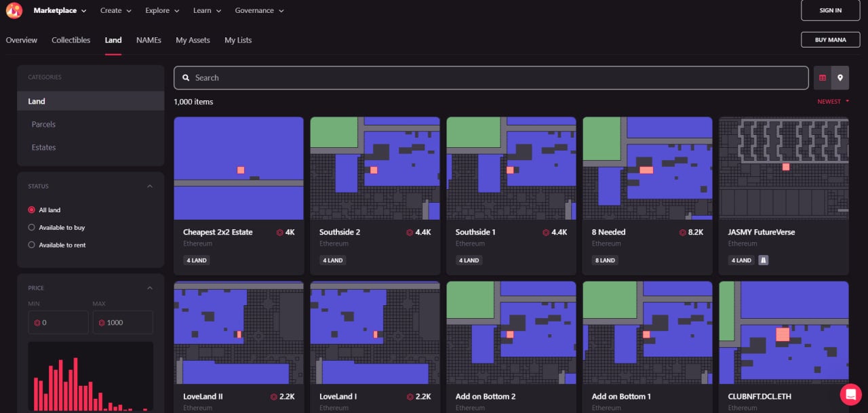Click the 4 LAND badge under Southside 1
Screen dimensions: 868x413
coord(469,260)
